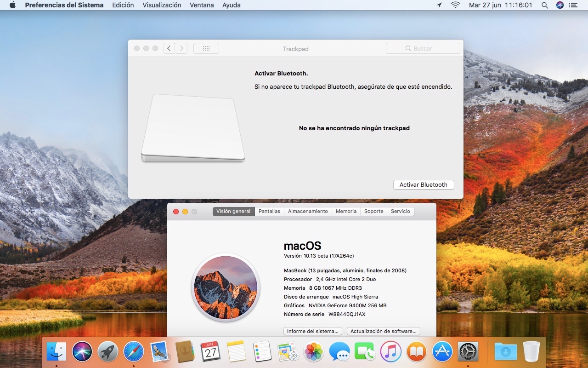Open the Ayuda menu
Image resolution: width=588 pixels, height=368 pixels.
(232, 5)
